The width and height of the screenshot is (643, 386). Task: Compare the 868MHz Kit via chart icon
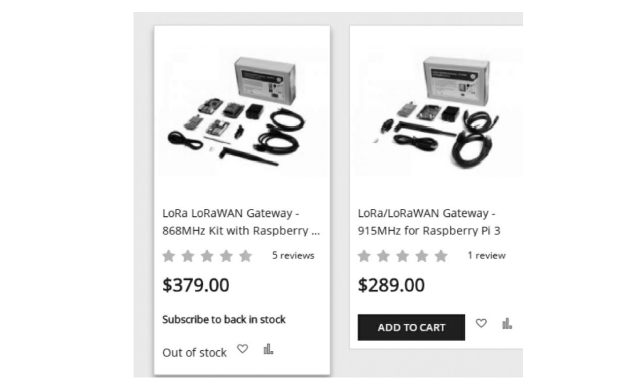pos(268,349)
